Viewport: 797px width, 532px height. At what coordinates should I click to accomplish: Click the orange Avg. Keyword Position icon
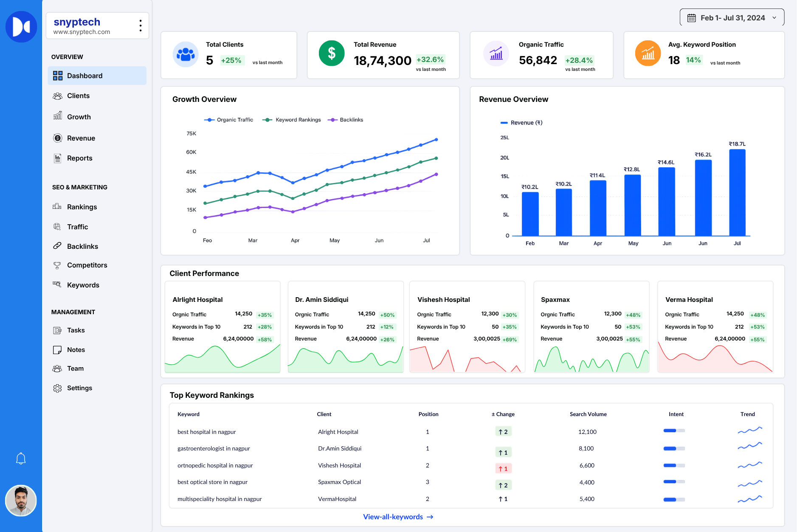[648, 53]
